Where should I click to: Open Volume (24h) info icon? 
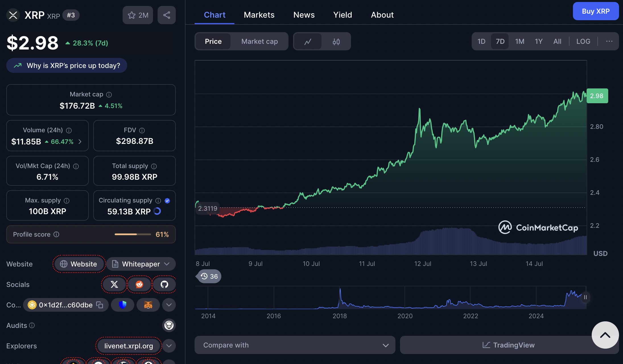tap(69, 130)
